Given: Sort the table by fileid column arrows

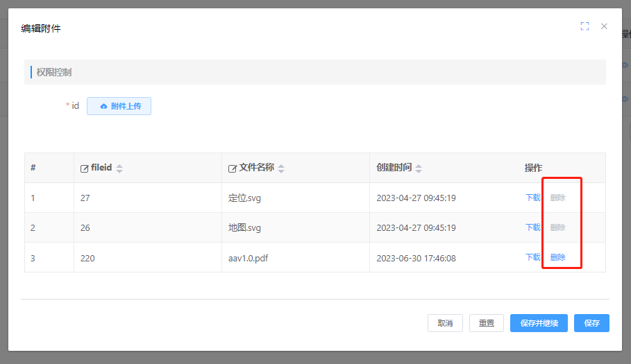Looking at the screenshot, I should pos(119,168).
